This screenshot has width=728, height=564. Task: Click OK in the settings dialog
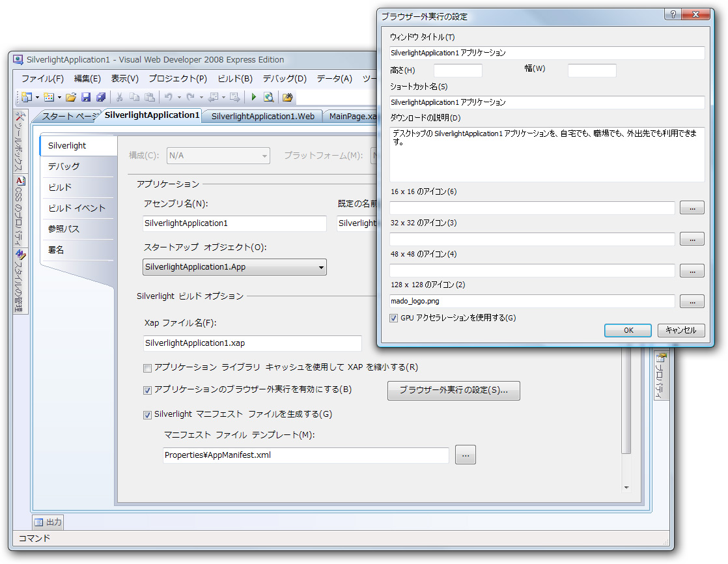pyautogui.click(x=627, y=330)
